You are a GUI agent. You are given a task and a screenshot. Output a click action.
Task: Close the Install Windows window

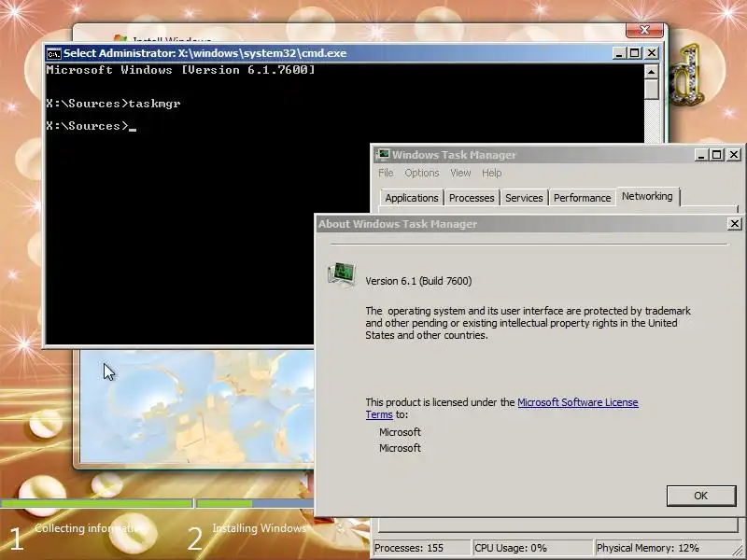(x=644, y=30)
